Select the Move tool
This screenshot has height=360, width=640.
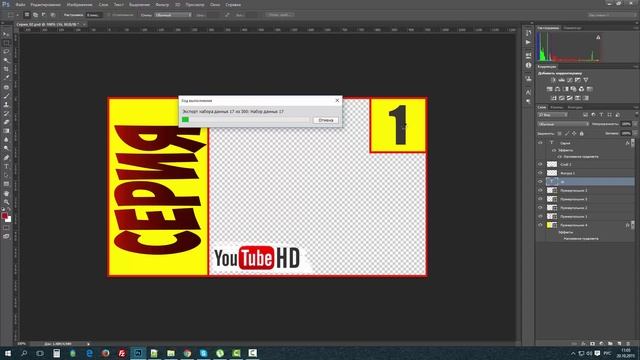point(6,34)
